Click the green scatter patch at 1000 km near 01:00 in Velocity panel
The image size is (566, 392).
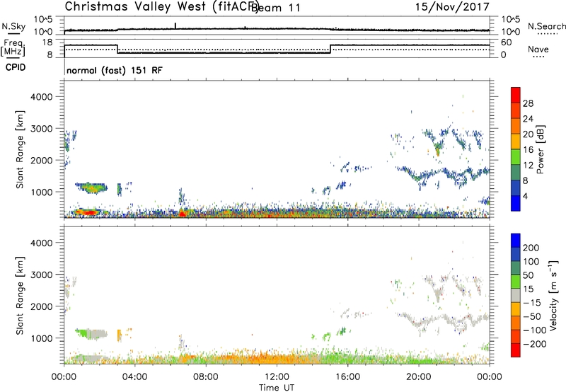(82, 333)
